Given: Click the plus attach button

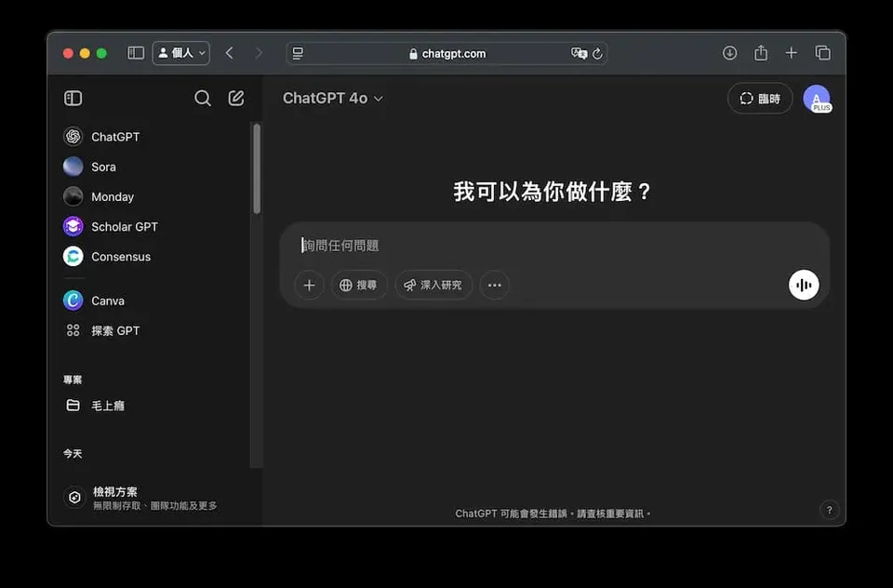Looking at the screenshot, I should [x=309, y=285].
